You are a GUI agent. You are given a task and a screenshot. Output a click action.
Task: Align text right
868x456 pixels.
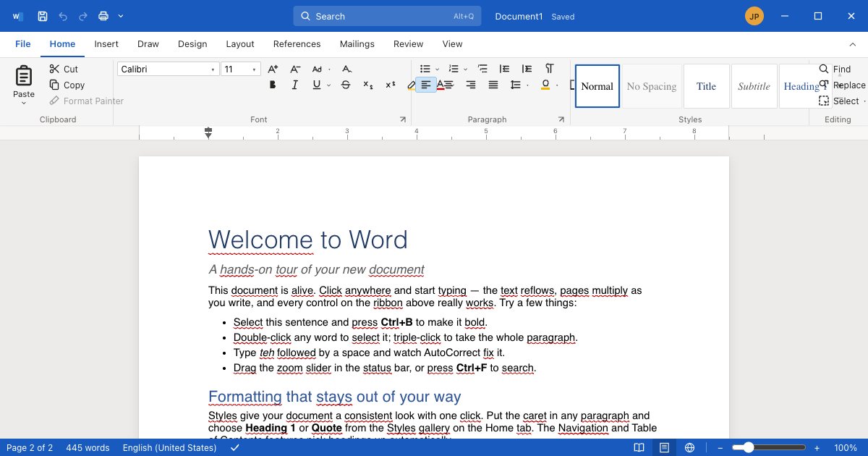click(471, 85)
